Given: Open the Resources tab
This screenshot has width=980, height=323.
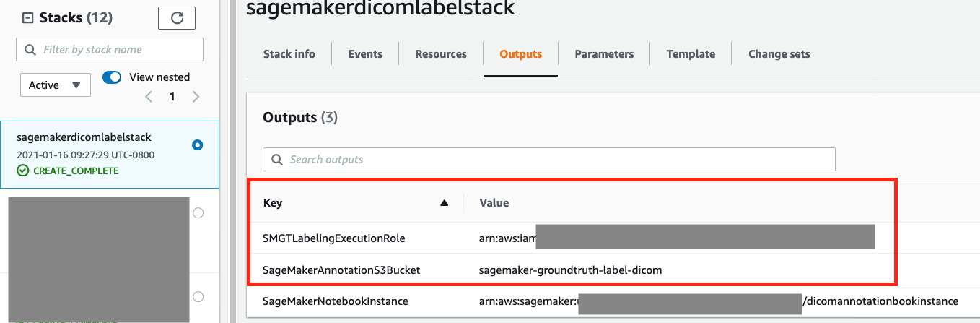Looking at the screenshot, I should (x=441, y=54).
